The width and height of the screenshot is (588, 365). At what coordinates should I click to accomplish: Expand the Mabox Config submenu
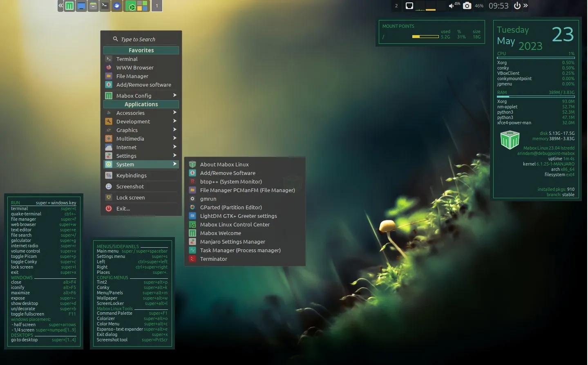point(134,95)
